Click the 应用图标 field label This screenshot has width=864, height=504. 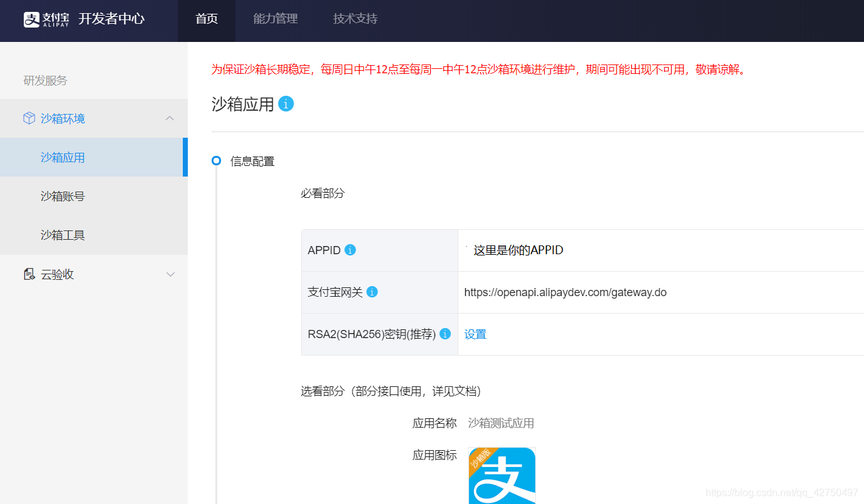coord(435,455)
